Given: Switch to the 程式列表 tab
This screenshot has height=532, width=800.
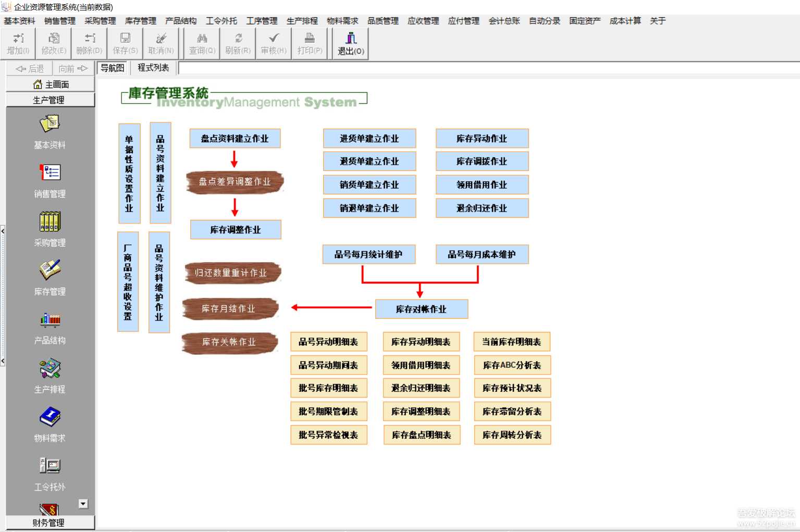Looking at the screenshot, I should [x=153, y=68].
